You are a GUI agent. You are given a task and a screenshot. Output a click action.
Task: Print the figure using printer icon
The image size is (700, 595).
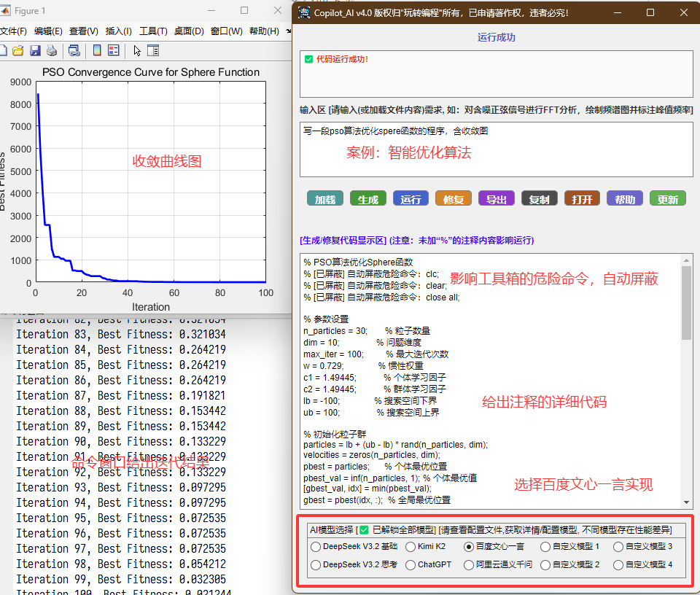(52, 50)
